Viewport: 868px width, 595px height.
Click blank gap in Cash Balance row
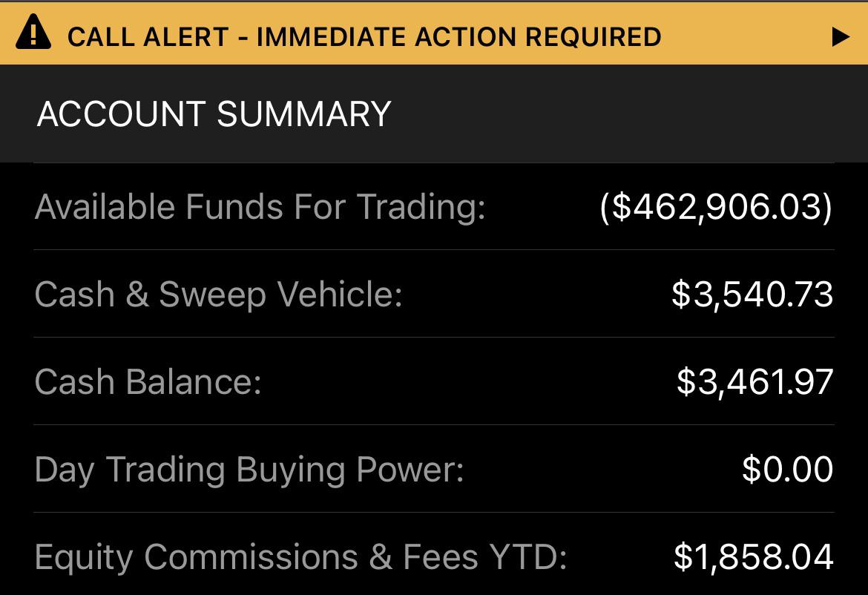tap(467, 382)
